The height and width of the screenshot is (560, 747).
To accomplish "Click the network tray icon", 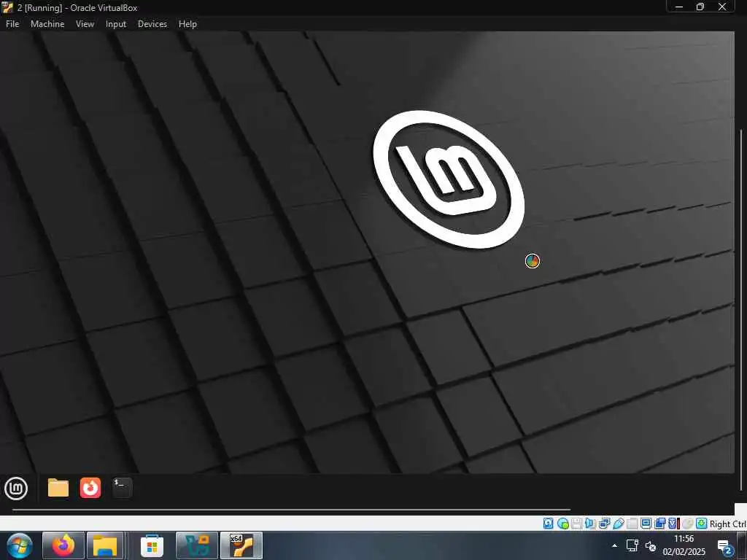I will (632, 545).
